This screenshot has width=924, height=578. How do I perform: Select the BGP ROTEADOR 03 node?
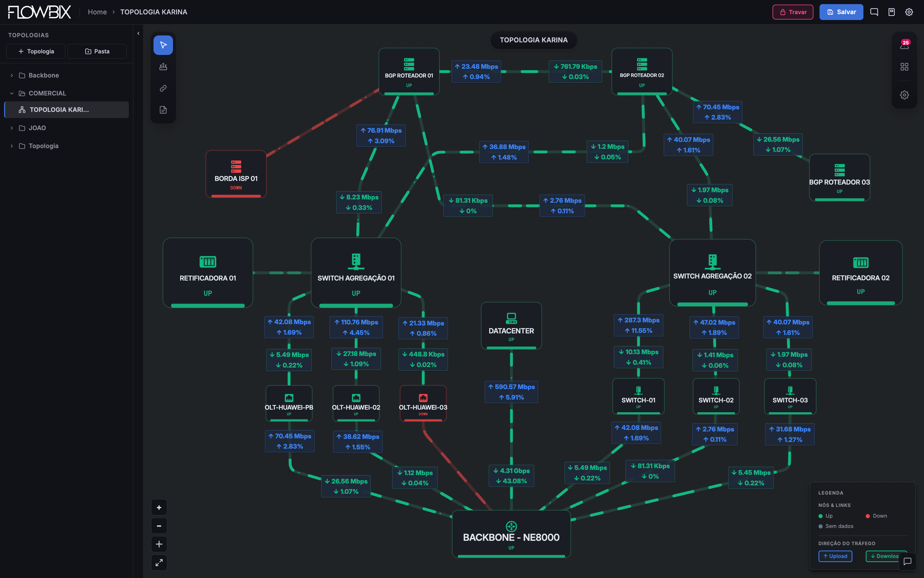coord(840,177)
